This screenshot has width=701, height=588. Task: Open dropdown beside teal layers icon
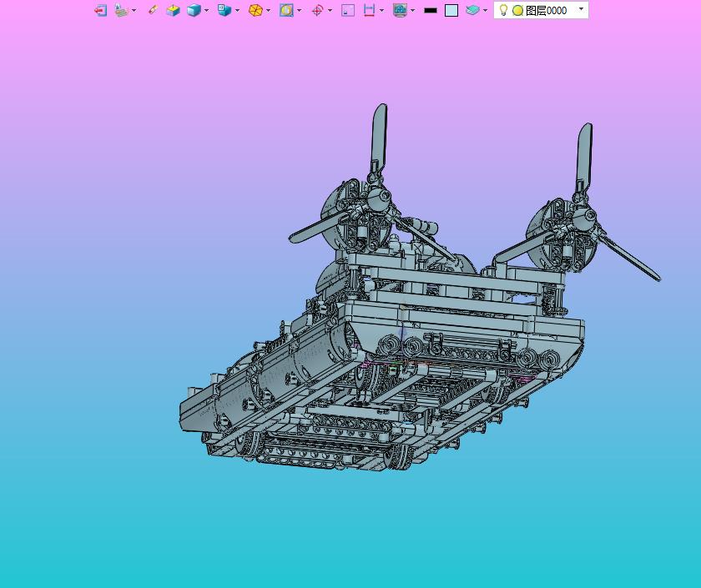(486, 10)
